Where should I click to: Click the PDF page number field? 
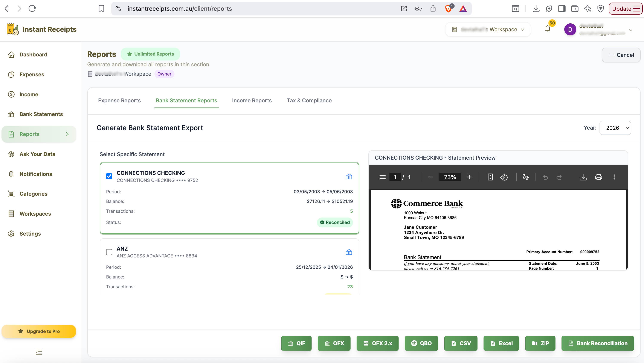click(395, 177)
